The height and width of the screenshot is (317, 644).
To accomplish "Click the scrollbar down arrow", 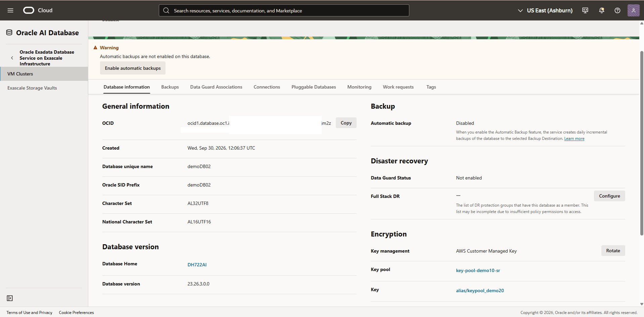I will coord(642,304).
